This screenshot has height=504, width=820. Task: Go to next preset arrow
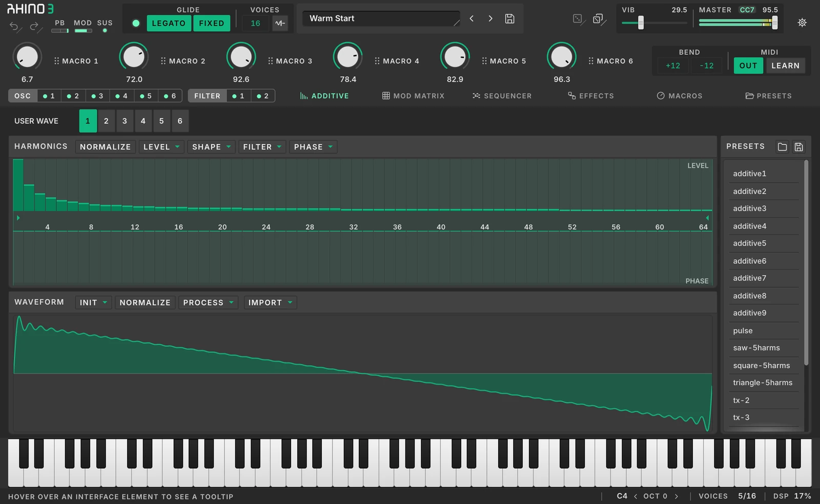click(x=490, y=18)
